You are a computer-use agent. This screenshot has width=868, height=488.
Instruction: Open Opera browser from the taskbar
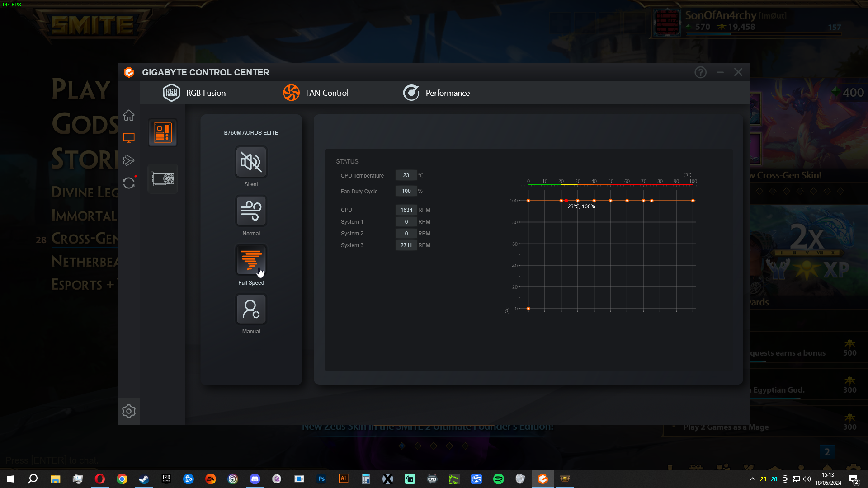(x=99, y=479)
